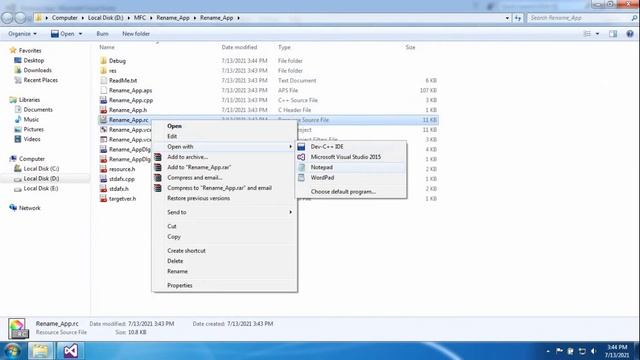Click the Forward navigation button

tap(20, 18)
